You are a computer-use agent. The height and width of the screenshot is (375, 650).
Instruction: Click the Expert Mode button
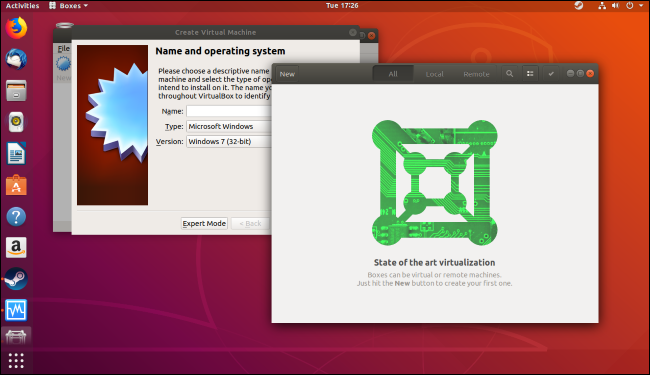[x=204, y=223]
